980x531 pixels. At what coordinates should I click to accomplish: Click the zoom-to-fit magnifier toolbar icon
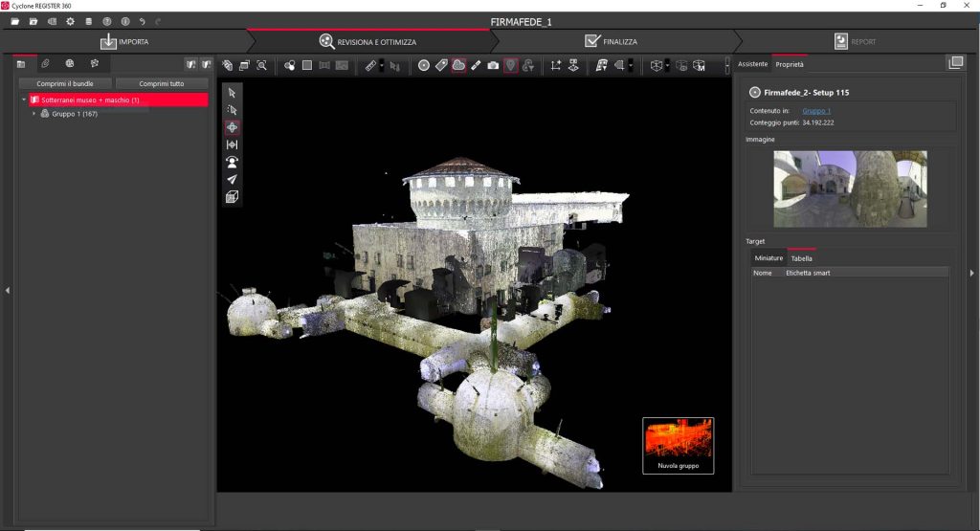261,65
